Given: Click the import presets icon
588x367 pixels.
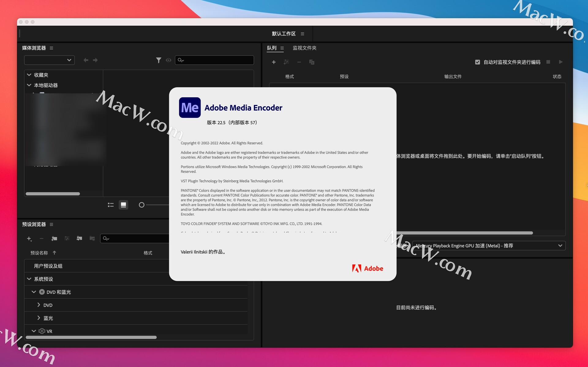Looking at the screenshot, I should (79, 238).
